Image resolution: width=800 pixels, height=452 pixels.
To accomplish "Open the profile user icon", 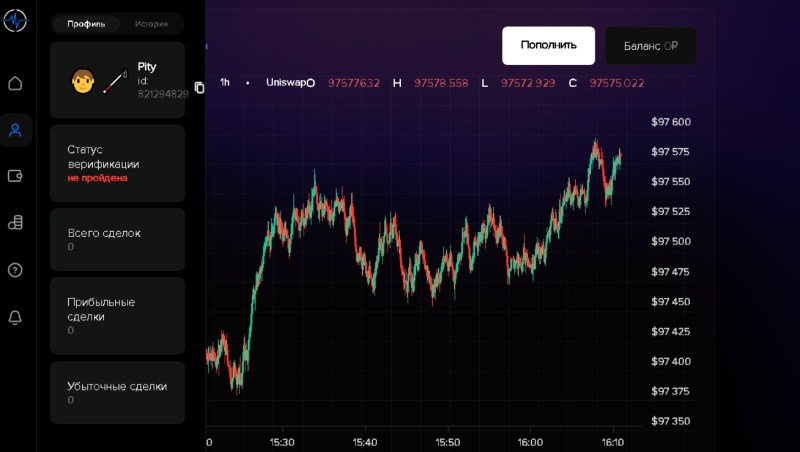I will (15, 130).
